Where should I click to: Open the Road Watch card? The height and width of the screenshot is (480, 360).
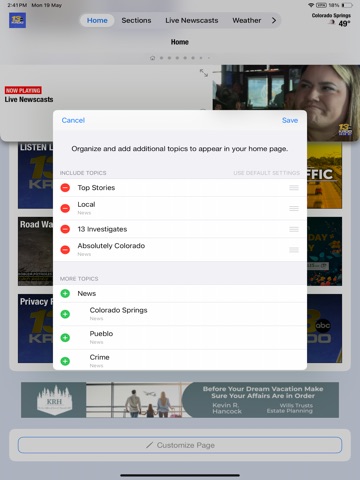35,251
